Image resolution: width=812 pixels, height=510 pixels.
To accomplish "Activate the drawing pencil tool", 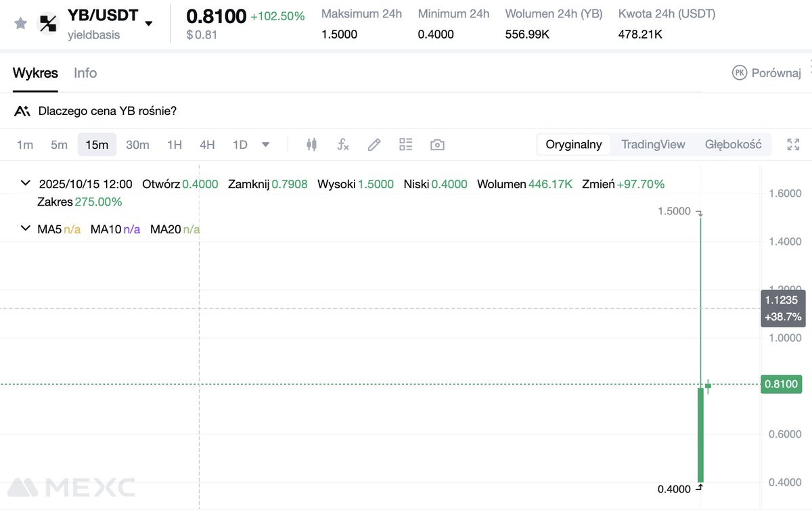I will 374,144.
